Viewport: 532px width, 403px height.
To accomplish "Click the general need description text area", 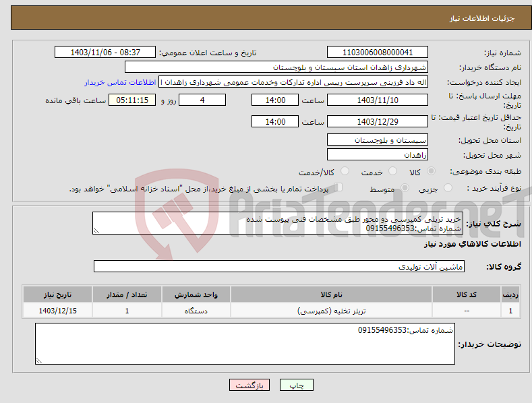I will tap(278, 223).
